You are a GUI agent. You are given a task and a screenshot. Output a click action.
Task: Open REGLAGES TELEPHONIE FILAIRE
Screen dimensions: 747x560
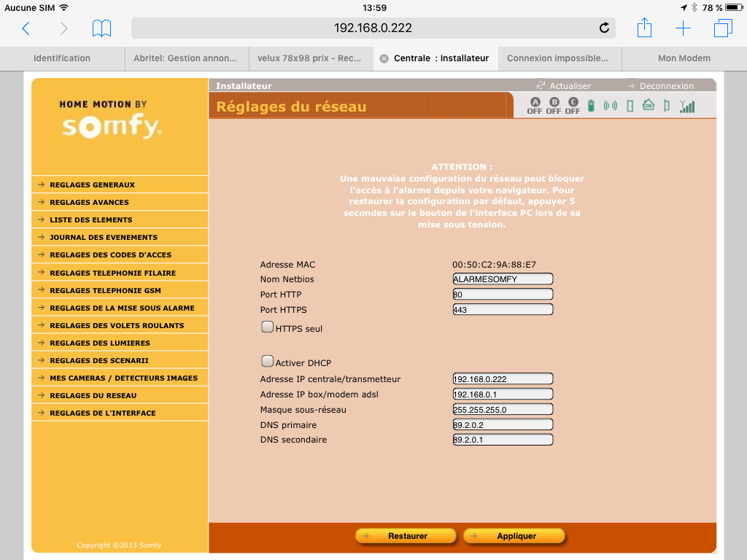pos(120,273)
